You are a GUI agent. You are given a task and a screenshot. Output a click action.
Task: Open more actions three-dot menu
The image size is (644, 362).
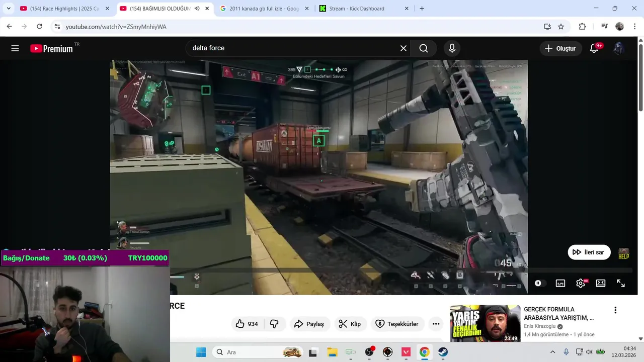[436, 324]
